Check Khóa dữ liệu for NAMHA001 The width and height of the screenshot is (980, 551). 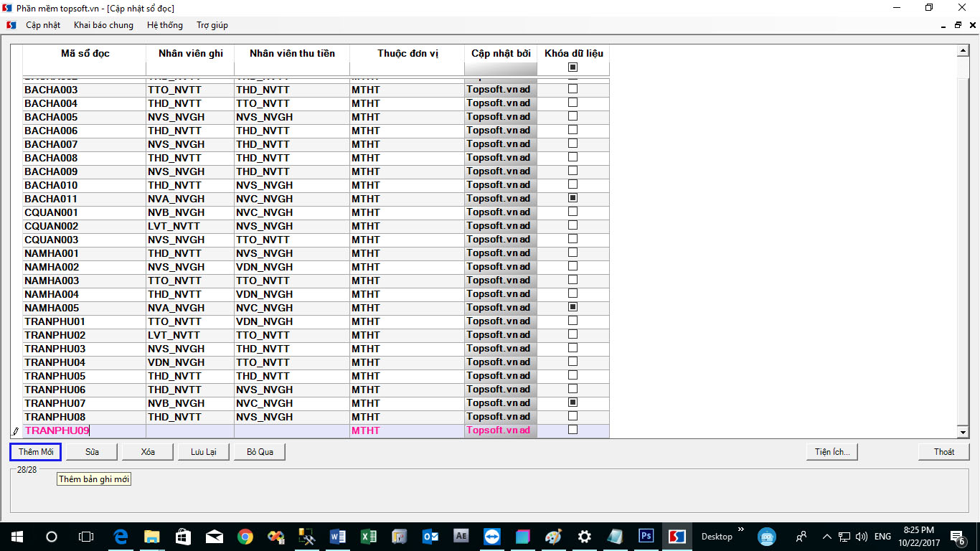[573, 253]
